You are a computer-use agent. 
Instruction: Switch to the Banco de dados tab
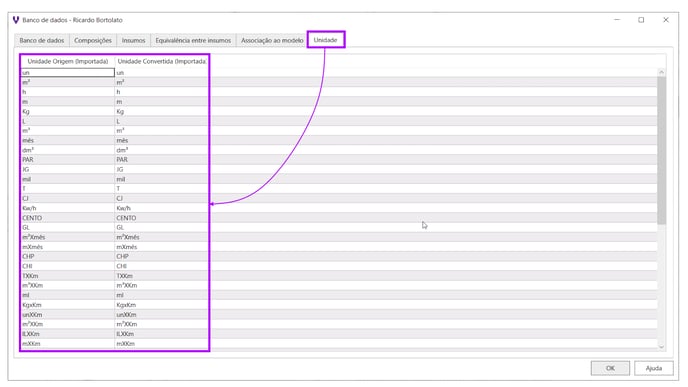pos(42,40)
